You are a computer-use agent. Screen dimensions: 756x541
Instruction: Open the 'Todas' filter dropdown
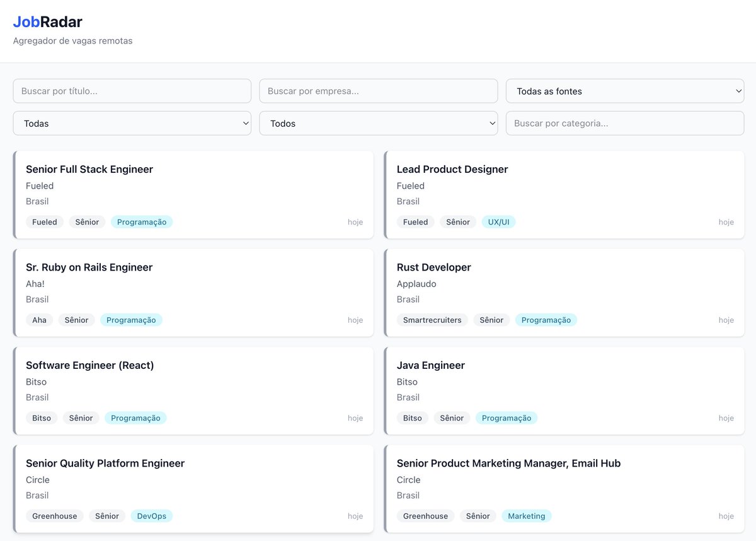tap(132, 123)
